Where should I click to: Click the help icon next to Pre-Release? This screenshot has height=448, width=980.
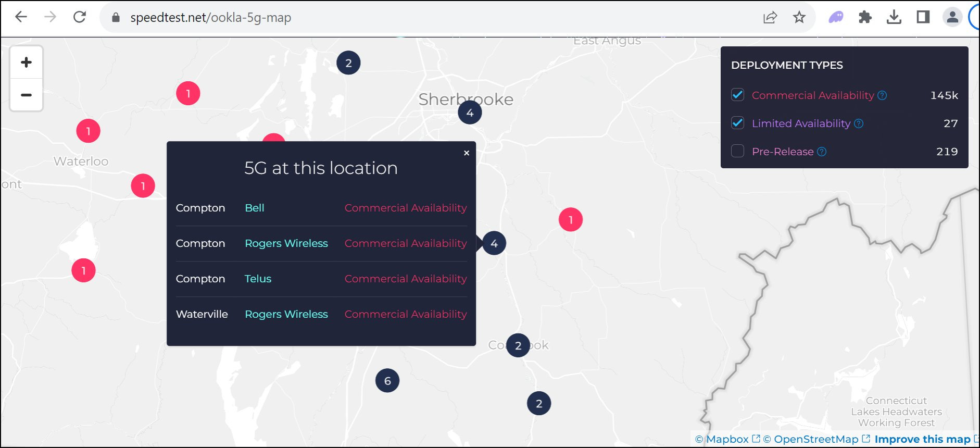click(x=822, y=152)
